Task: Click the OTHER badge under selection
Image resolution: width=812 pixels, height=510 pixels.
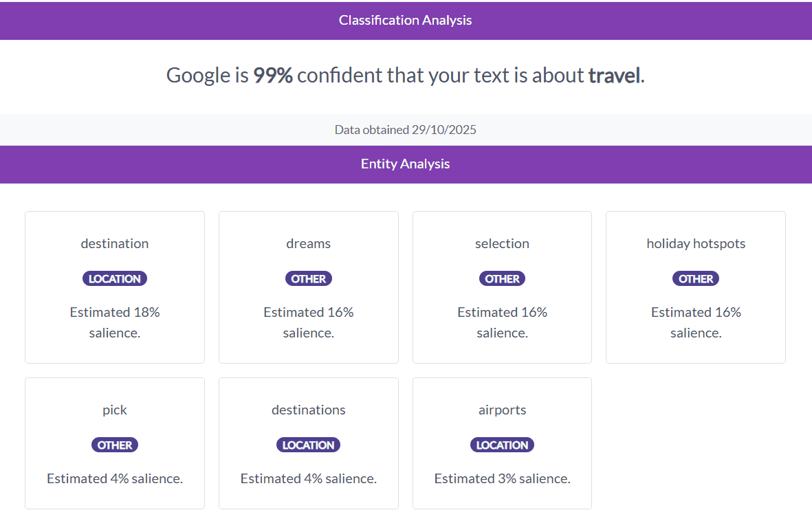Action: (x=502, y=278)
